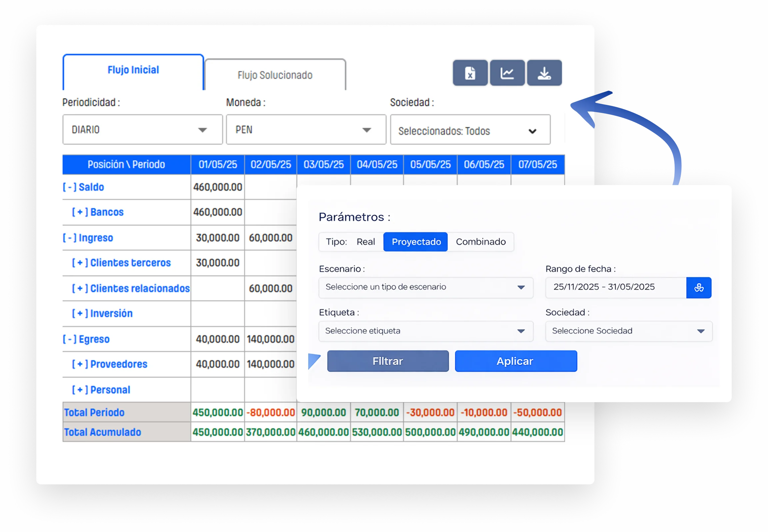Select the Proyectado type option
This screenshot has width=768, height=532.
pos(416,242)
